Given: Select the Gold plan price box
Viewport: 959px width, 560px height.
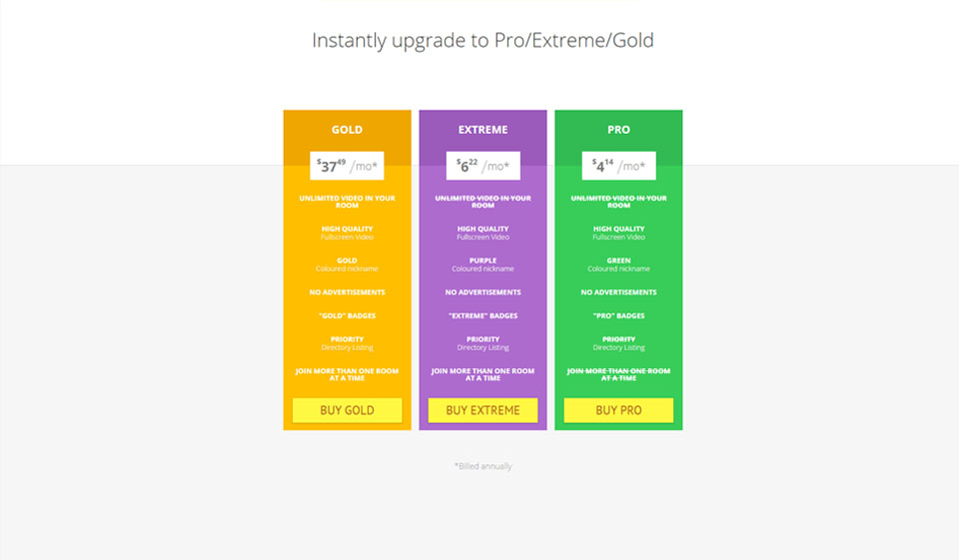Looking at the screenshot, I should 347,166.
